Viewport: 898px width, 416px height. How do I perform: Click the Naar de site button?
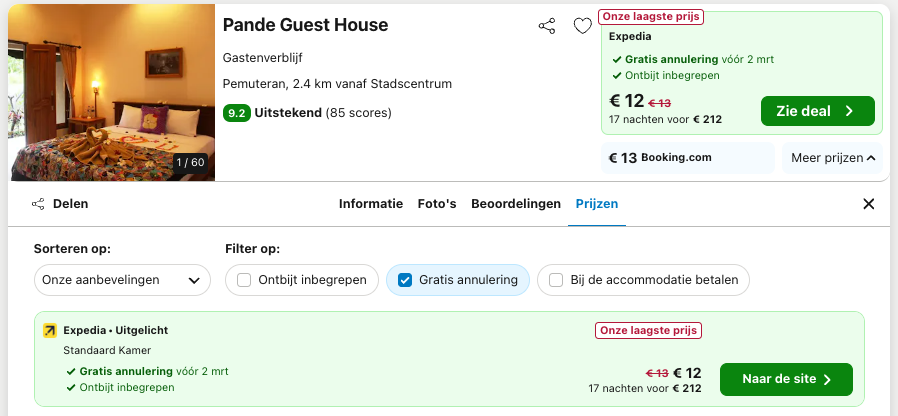coord(786,379)
